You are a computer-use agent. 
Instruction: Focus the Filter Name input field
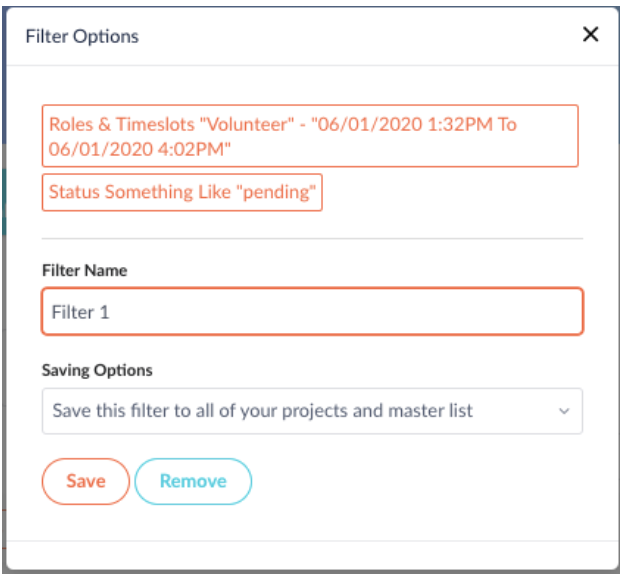point(312,312)
